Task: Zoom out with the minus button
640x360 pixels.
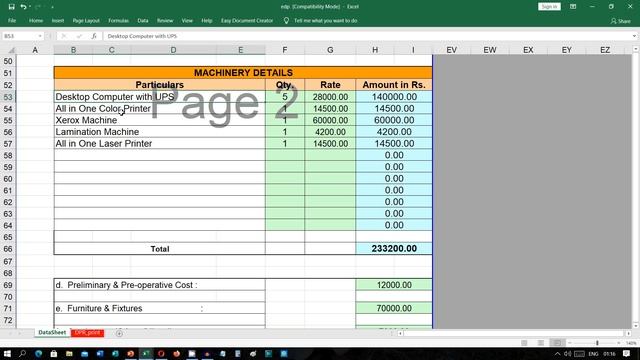Action: (x=570, y=343)
